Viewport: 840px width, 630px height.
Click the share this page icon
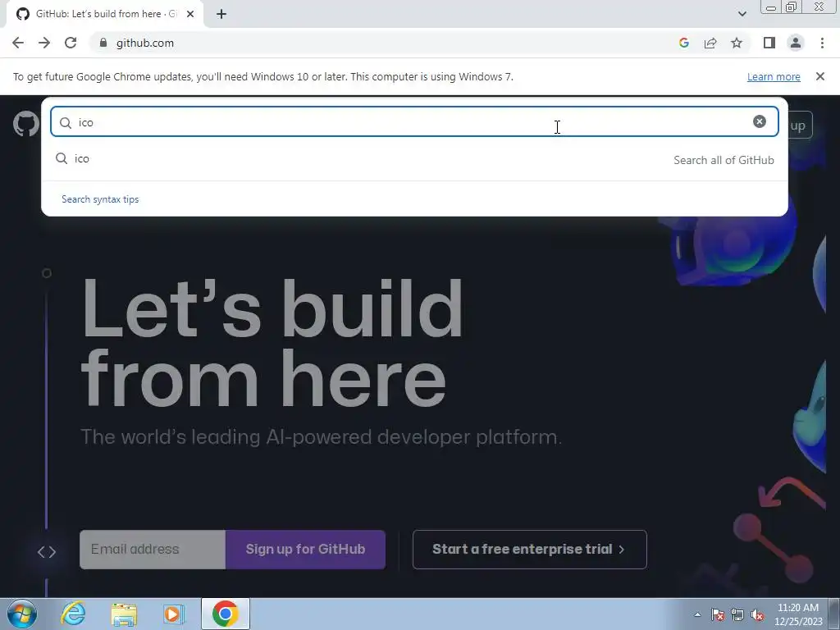tap(710, 43)
